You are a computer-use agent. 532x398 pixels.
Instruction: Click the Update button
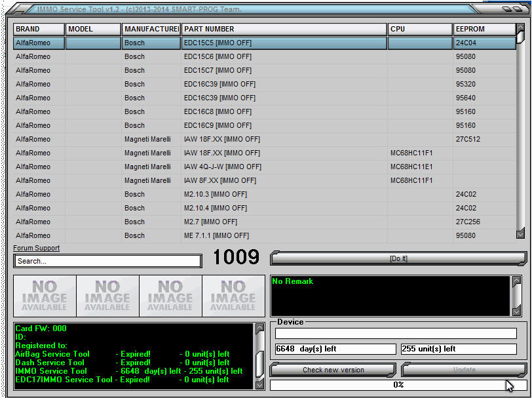(x=464, y=370)
